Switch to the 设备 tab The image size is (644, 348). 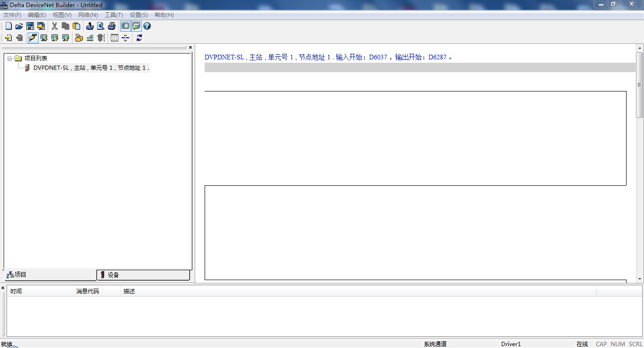click(143, 275)
